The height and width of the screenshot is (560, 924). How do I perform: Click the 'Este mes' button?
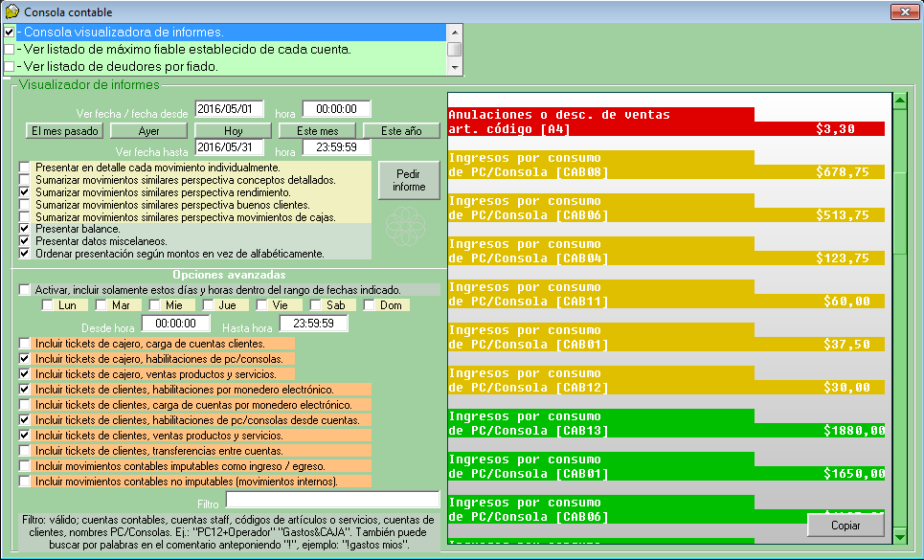click(318, 131)
